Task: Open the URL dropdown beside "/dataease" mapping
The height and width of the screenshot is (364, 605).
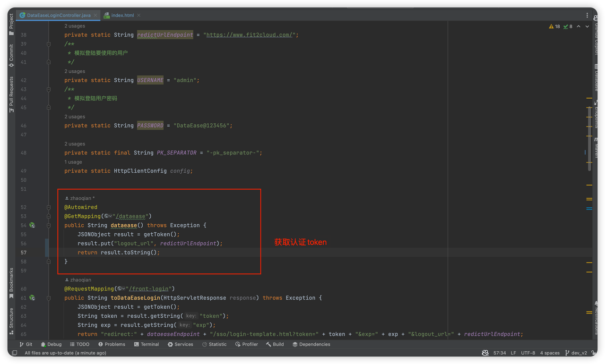Action: click(108, 216)
